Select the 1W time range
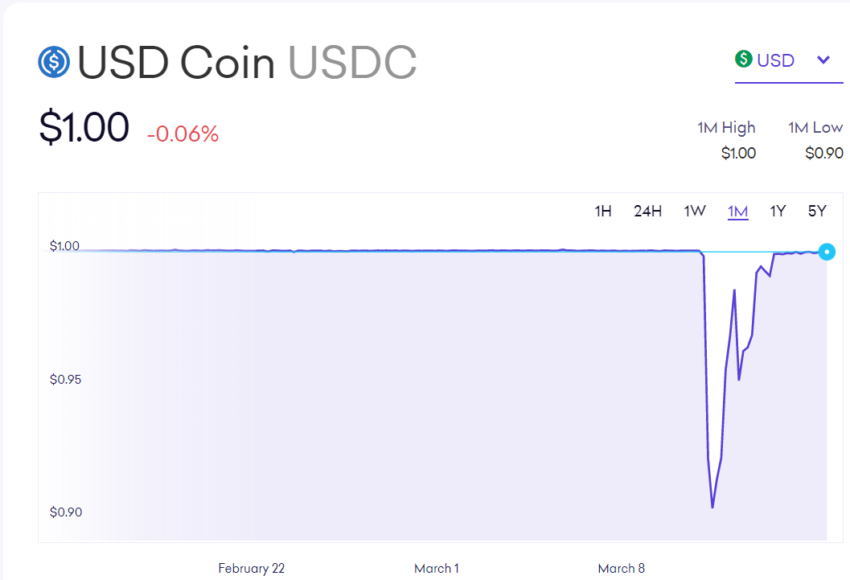850x580 pixels. coord(695,211)
